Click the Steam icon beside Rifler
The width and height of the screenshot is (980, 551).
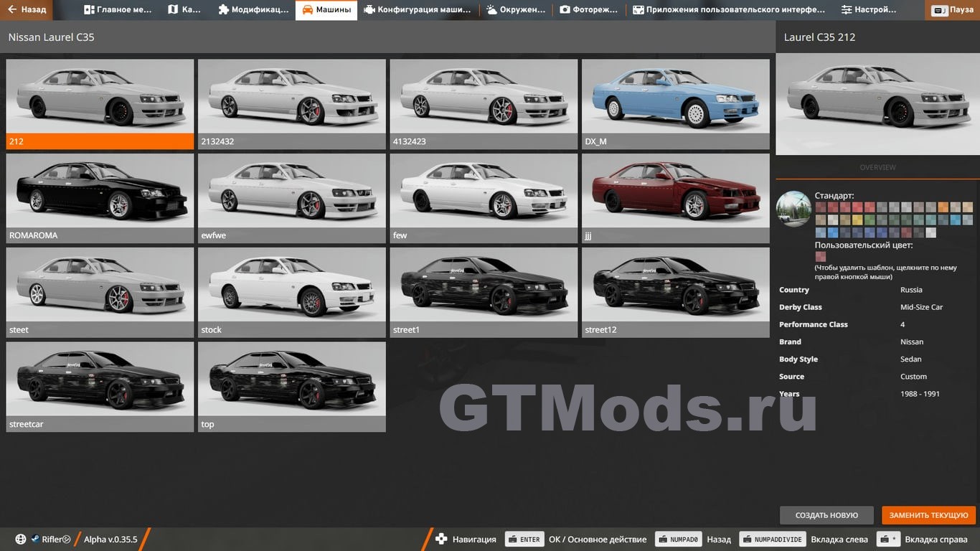(34, 540)
